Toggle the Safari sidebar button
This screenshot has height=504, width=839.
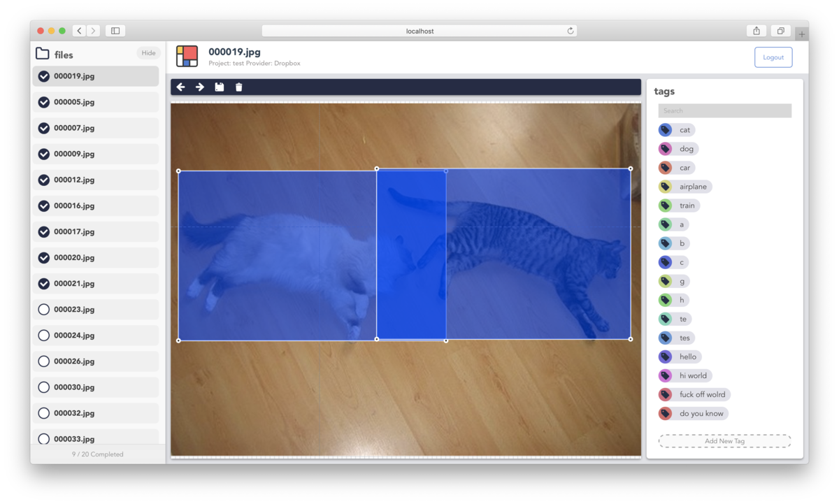tap(115, 31)
